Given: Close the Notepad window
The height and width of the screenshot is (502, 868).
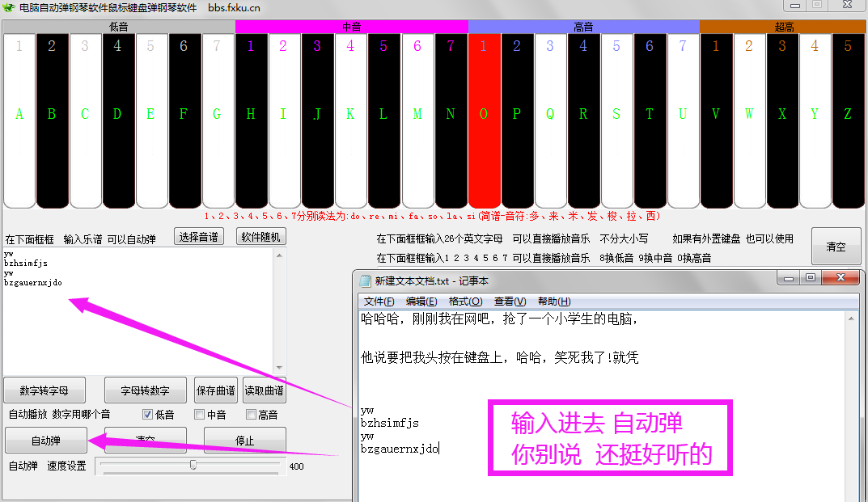Looking at the screenshot, I should click(840, 278).
